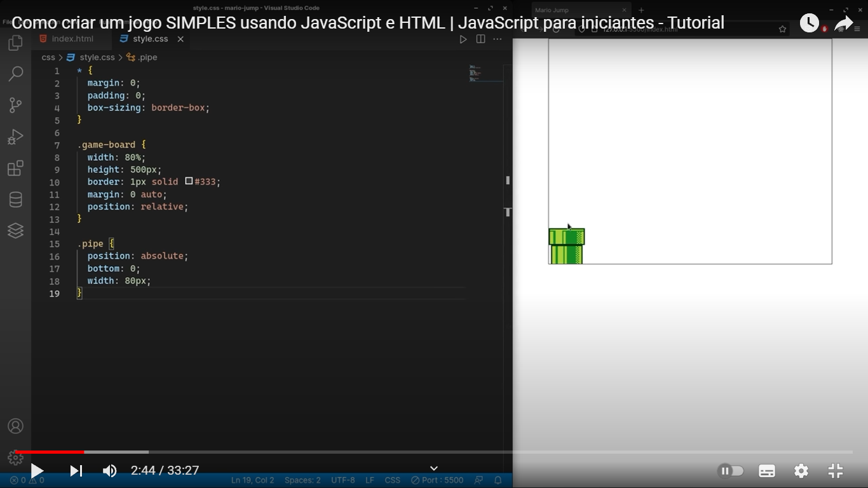The image size is (868, 488).
Task: Change indentation via Spaces: 2
Action: coord(302,480)
